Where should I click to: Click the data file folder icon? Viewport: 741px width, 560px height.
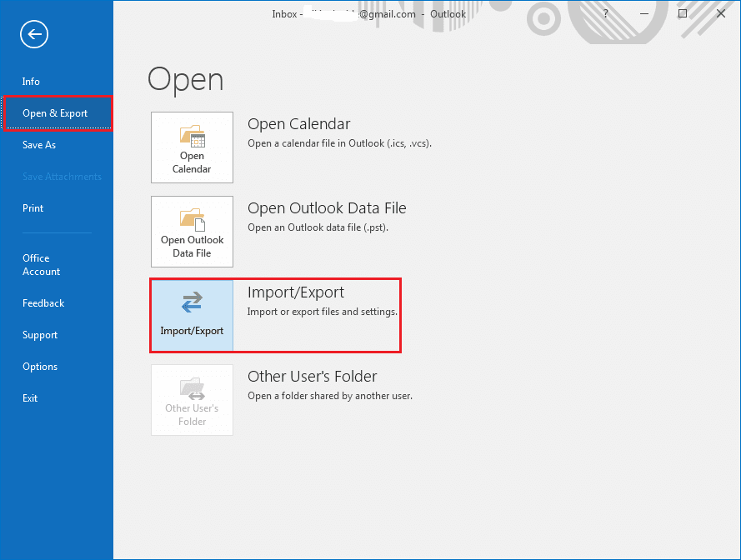click(x=193, y=220)
